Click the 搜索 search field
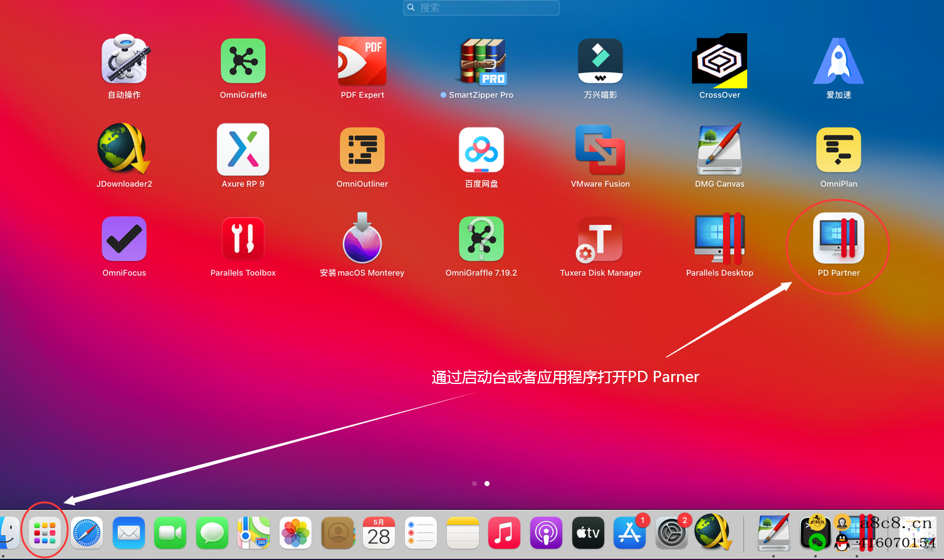Image resolution: width=944 pixels, height=560 pixels. 481,8
